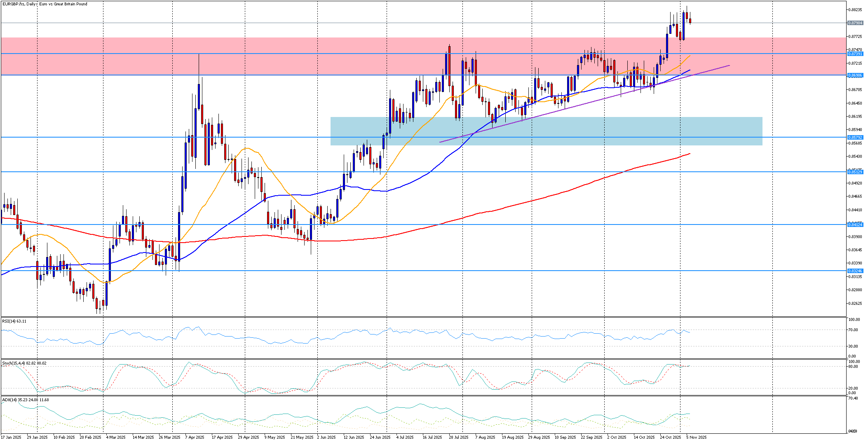The height and width of the screenshot is (442, 868).
Task: Click the 4 Mar 2025 date label
Action: click(116, 437)
